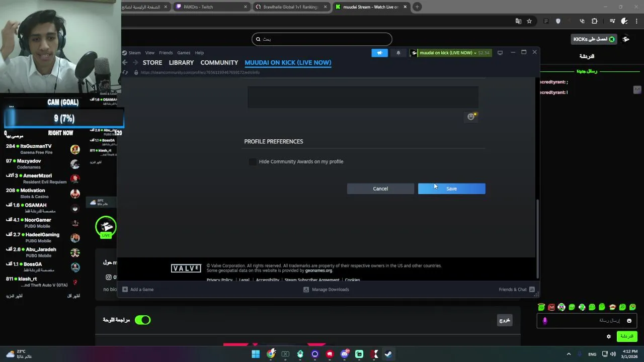Go to the Steam LIBRARY tab
The height and width of the screenshot is (362, 644).
(x=181, y=63)
